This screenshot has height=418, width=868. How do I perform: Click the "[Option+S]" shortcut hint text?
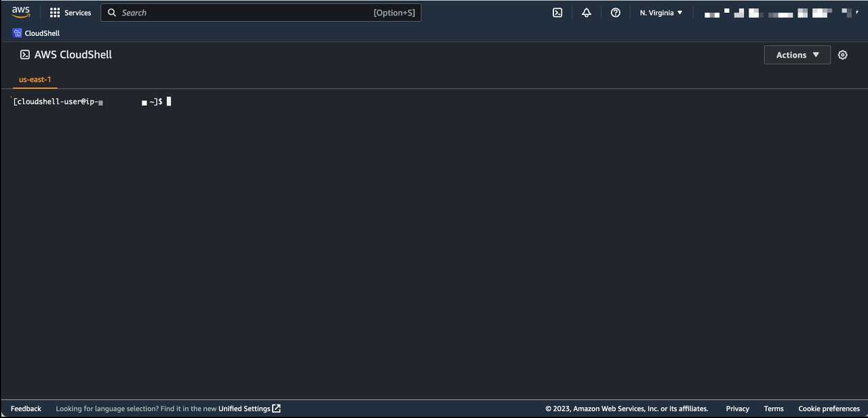click(x=394, y=13)
